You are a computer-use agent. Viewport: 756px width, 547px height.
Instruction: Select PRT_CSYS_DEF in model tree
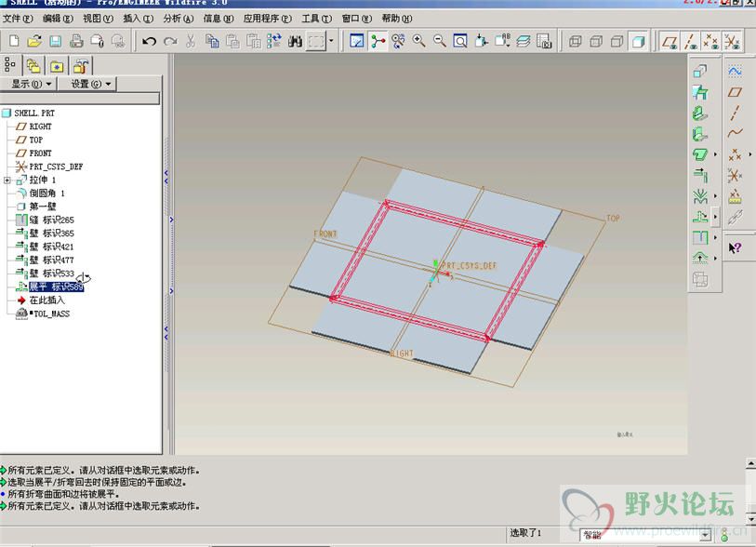[56, 167]
